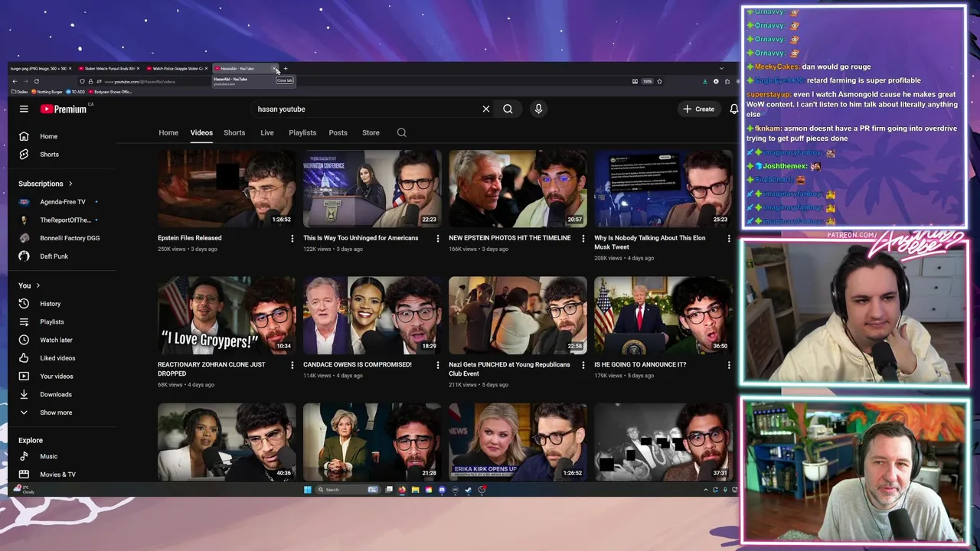
Task: Go to Home in the sidebar
Action: 48,136
